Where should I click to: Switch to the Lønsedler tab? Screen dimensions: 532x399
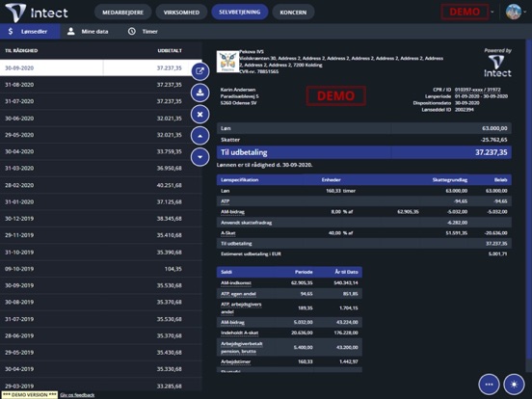coord(30,31)
